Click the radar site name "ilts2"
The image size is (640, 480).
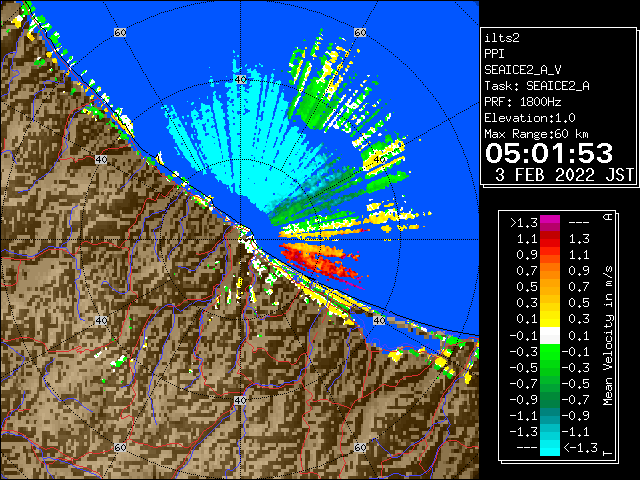pyautogui.click(x=502, y=38)
